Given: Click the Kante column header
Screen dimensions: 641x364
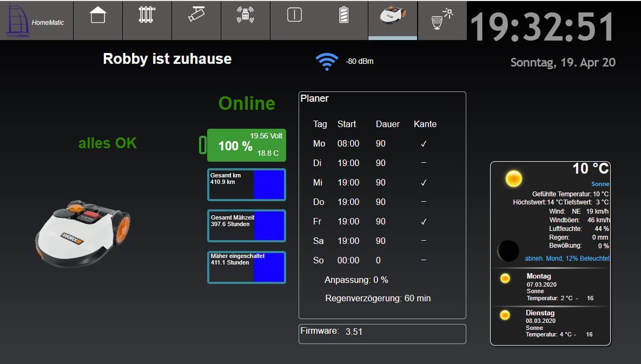Looking at the screenshot, I should tap(425, 124).
